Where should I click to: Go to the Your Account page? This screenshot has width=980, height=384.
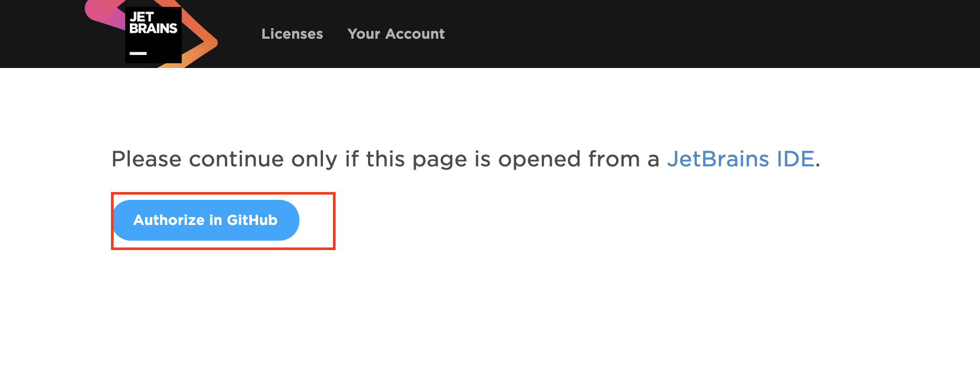click(396, 34)
